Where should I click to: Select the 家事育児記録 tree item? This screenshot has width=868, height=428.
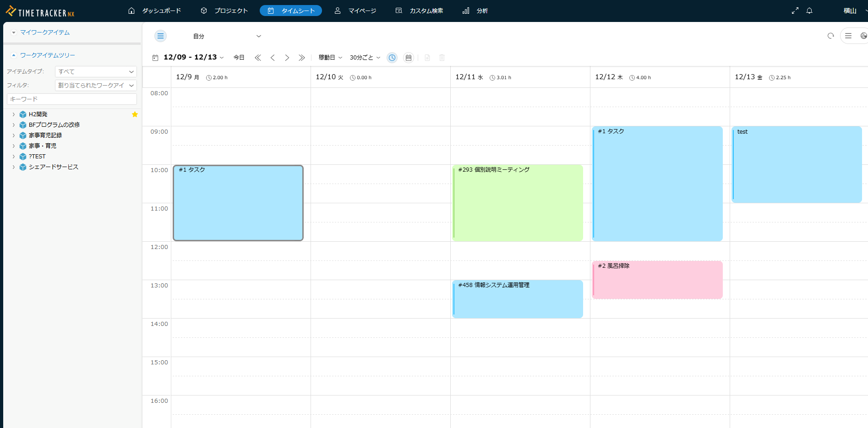[x=45, y=135]
